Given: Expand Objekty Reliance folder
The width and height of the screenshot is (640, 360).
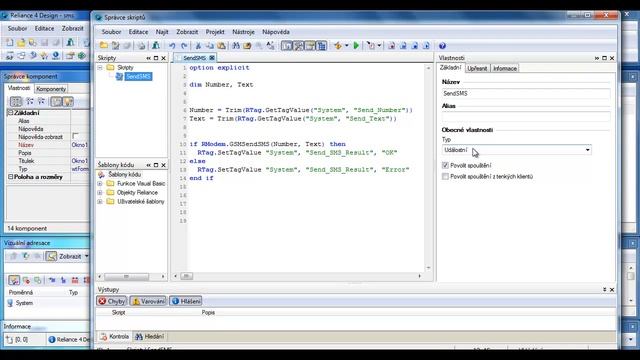Looking at the screenshot, I should point(100,193).
